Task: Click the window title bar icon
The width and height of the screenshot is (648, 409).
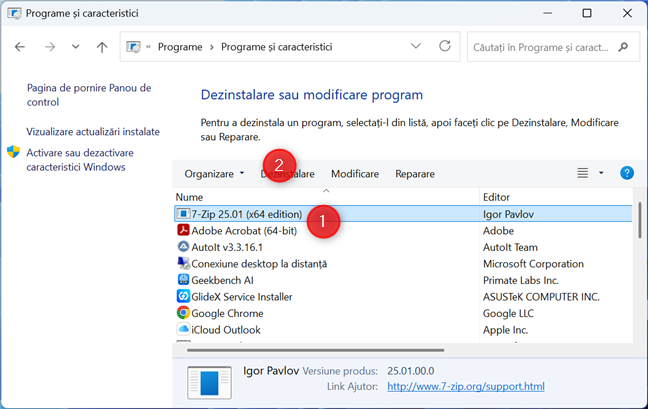Action: point(14,13)
